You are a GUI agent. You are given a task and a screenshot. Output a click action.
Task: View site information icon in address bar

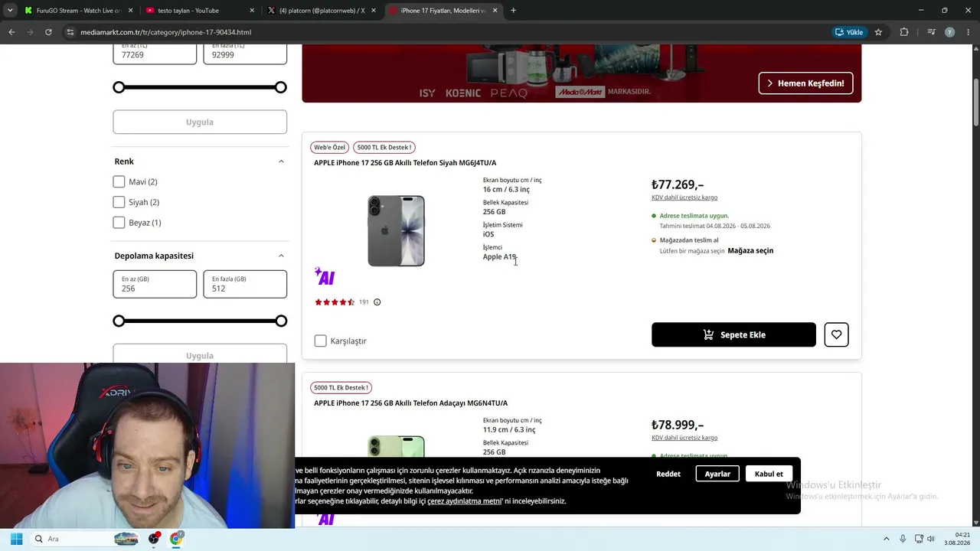[x=70, y=32]
